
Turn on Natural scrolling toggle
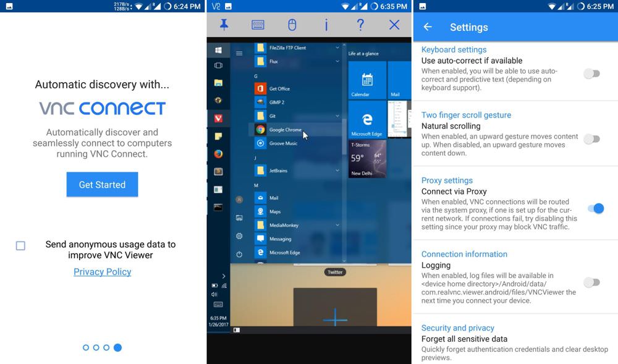point(591,139)
